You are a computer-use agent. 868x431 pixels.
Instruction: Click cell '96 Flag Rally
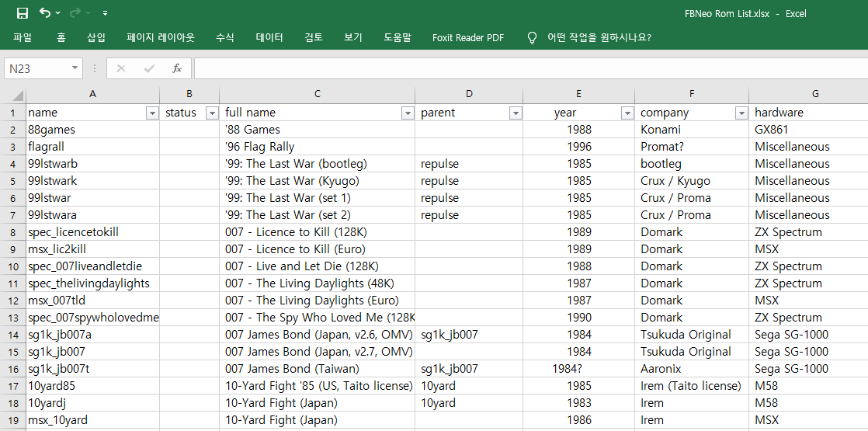318,147
